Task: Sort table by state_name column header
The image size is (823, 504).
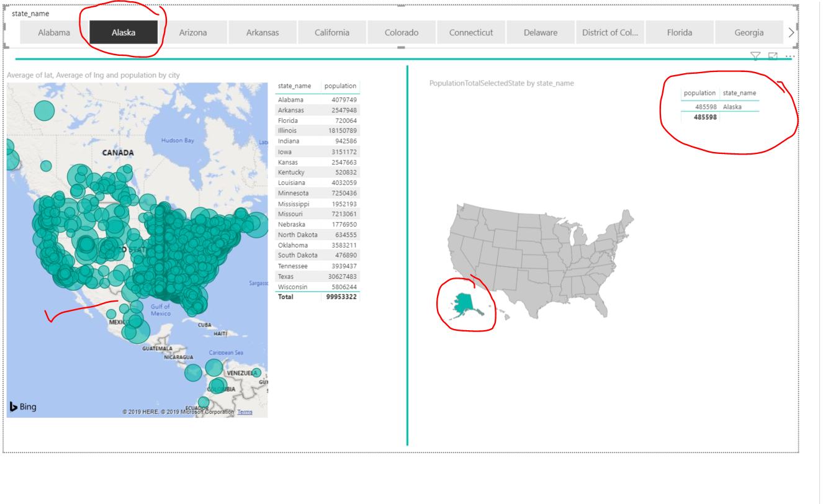Action: coord(294,86)
